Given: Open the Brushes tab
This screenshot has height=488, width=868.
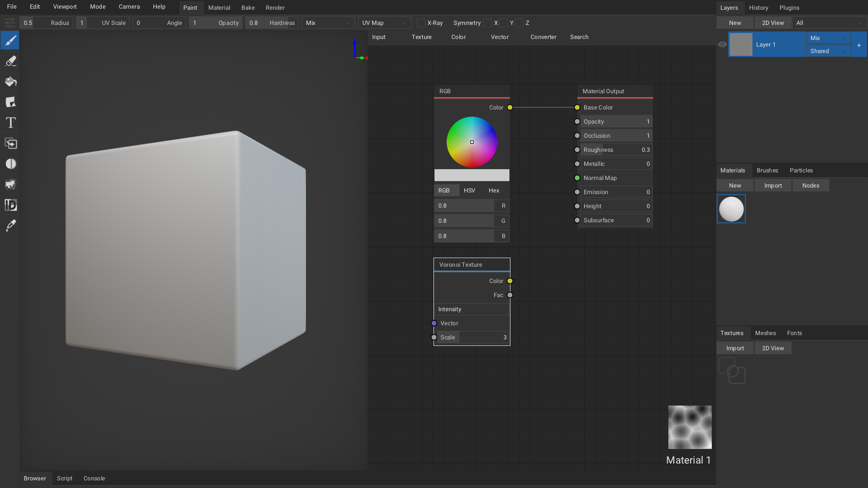Looking at the screenshot, I should coord(767,170).
